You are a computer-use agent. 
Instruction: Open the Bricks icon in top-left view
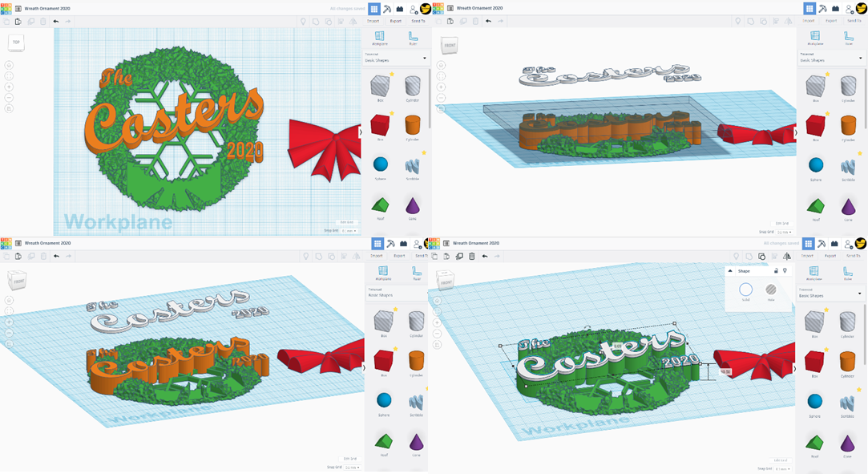[x=400, y=8]
